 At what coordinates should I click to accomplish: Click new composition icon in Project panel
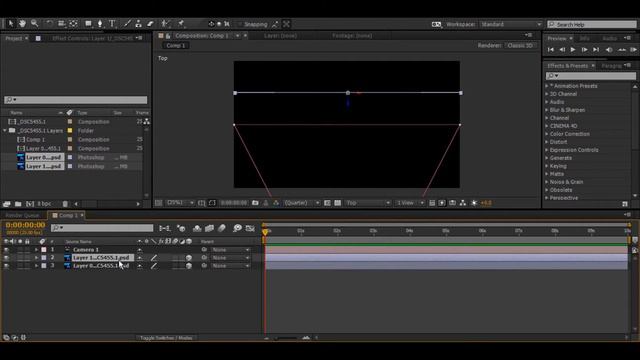click(x=30, y=204)
